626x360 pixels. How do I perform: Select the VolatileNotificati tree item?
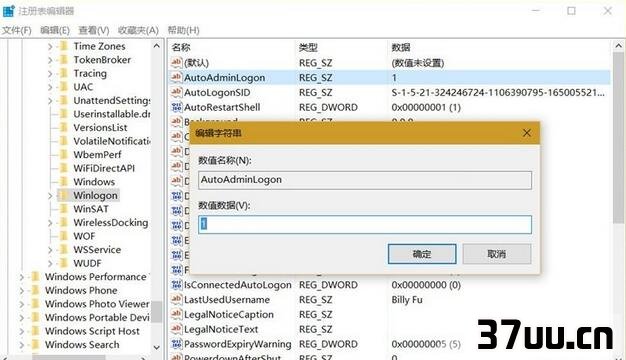tap(111, 141)
